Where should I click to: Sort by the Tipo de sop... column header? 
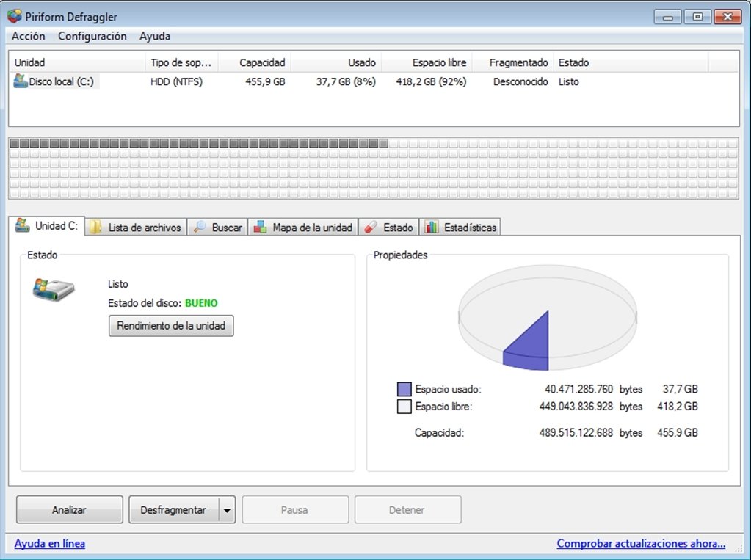point(181,62)
